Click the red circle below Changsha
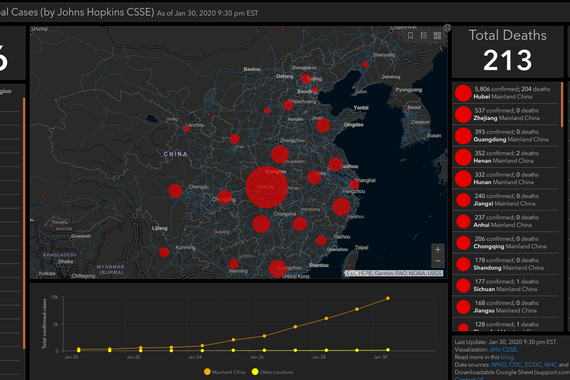570x380 pixels. coord(261,224)
